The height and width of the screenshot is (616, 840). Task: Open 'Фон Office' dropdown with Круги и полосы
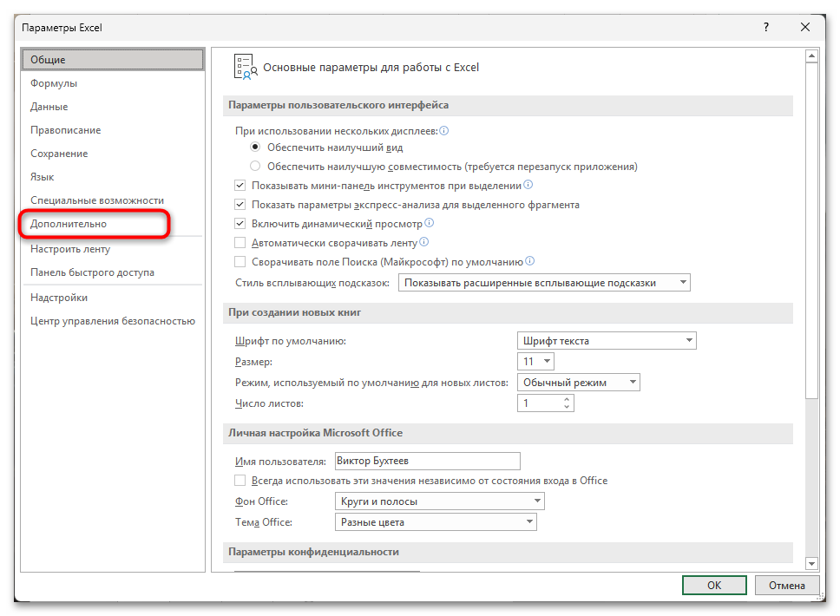[x=439, y=501]
